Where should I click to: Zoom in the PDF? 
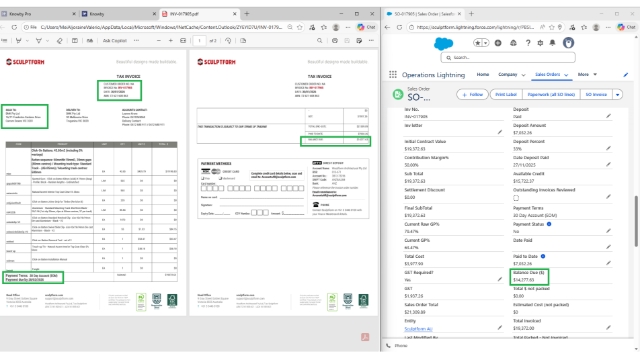[171, 41]
